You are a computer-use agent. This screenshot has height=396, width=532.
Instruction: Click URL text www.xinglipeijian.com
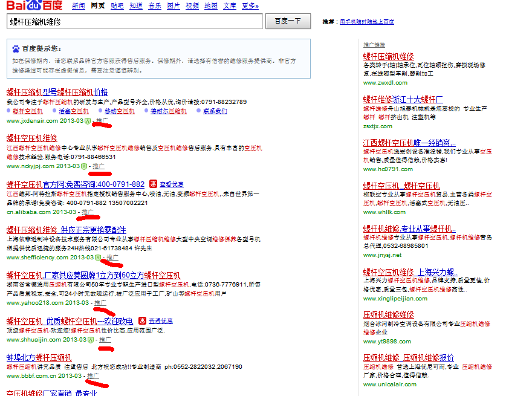tap(395, 298)
